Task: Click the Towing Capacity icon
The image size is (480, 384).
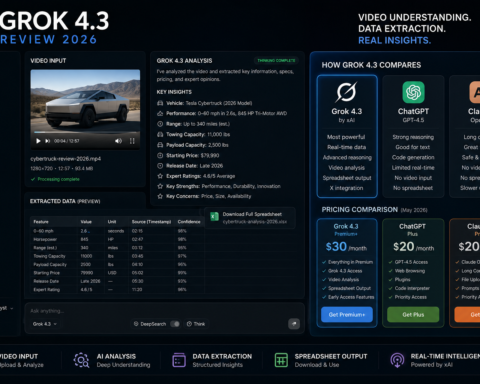Action: [x=160, y=134]
